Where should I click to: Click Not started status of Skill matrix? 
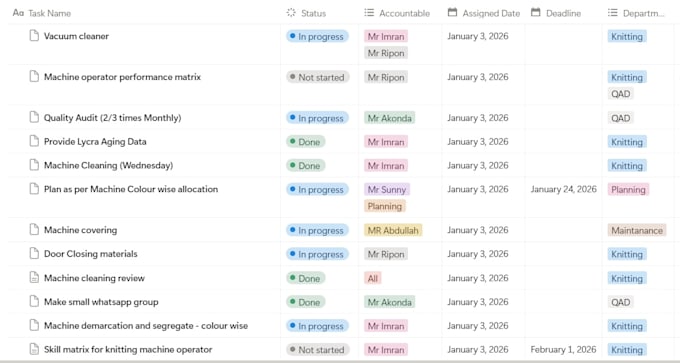pyautogui.click(x=318, y=350)
